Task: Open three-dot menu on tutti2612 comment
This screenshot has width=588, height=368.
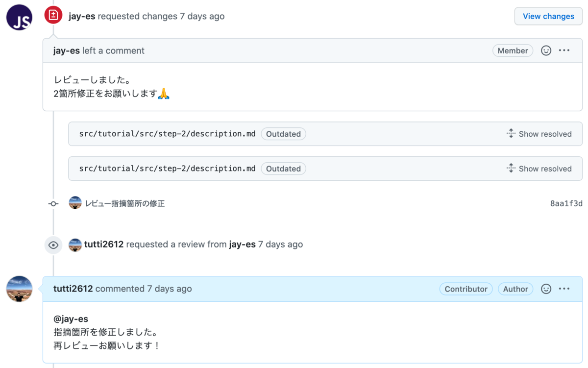Action: (564, 289)
